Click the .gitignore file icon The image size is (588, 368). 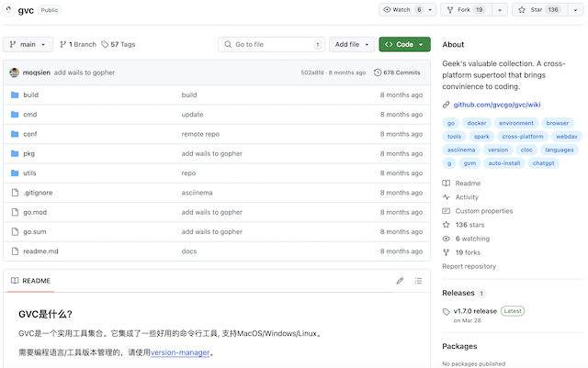[x=15, y=193]
